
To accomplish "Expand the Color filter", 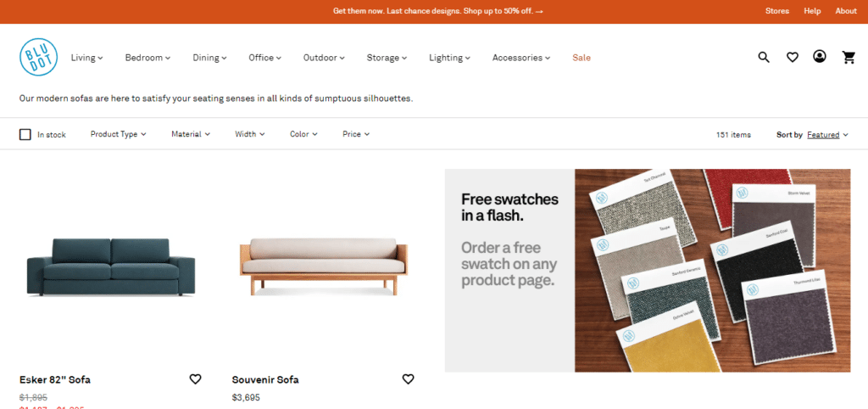I will click(304, 134).
